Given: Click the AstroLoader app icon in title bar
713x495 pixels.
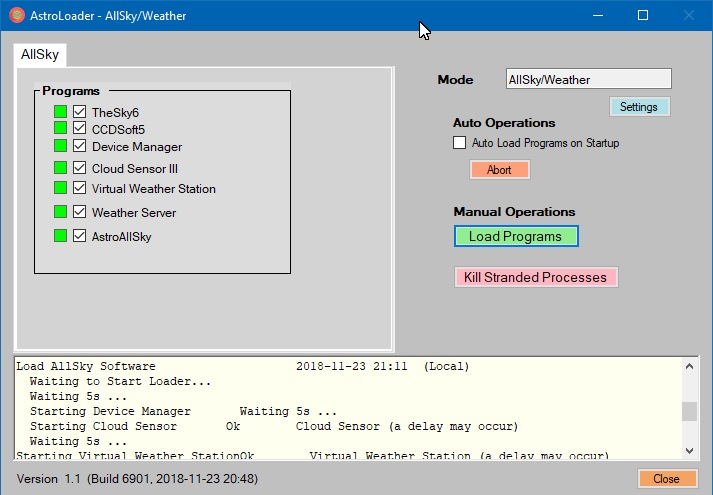Looking at the screenshot, I should (17, 15).
